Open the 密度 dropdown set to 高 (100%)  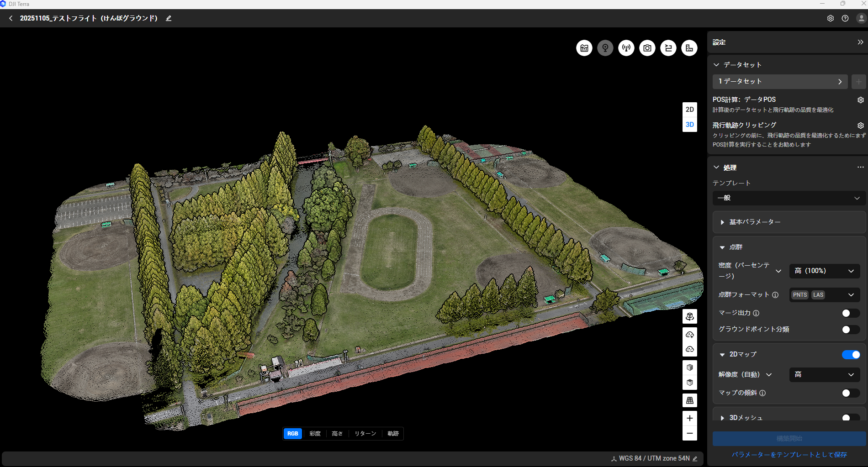click(x=824, y=271)
